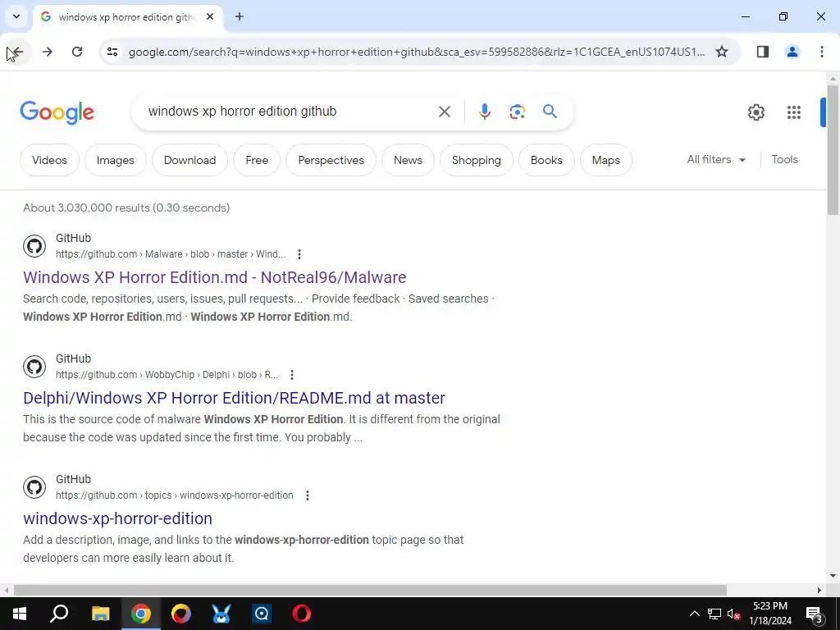View site information icon in address bar
This screenshot has width=840, height=630.
click(x=112, y=52)
